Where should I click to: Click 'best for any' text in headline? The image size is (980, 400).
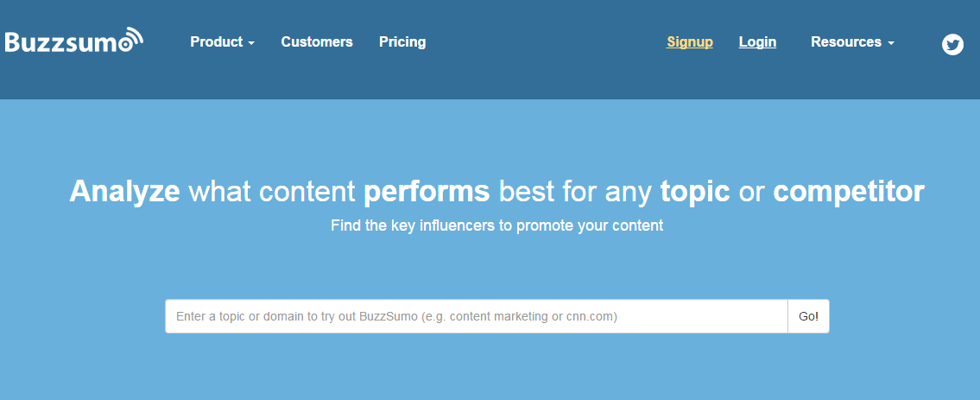tap(575, 192)
